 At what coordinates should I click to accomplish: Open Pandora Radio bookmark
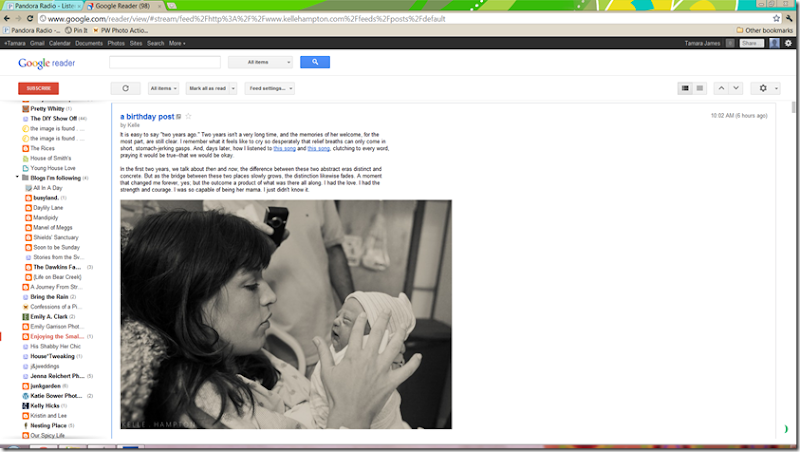32,31
